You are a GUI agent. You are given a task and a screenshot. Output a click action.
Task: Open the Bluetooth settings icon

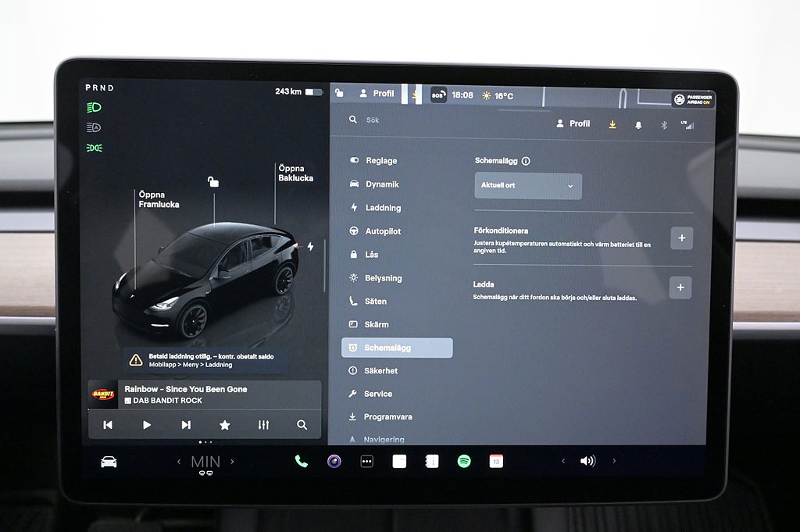[664, 124]
